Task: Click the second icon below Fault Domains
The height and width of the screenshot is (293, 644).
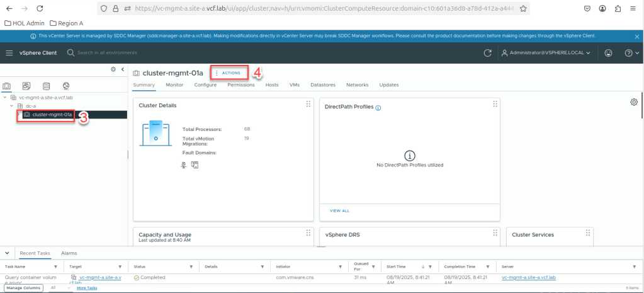Action: pos(195,165)
